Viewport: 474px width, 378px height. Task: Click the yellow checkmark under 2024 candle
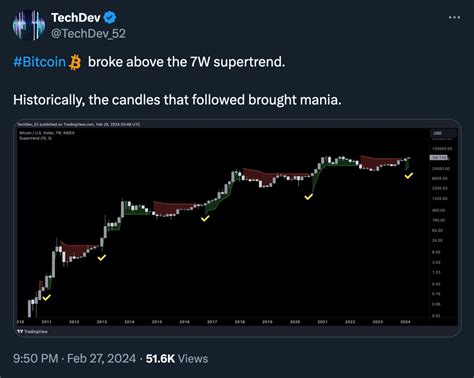click(x=409, y=175)
